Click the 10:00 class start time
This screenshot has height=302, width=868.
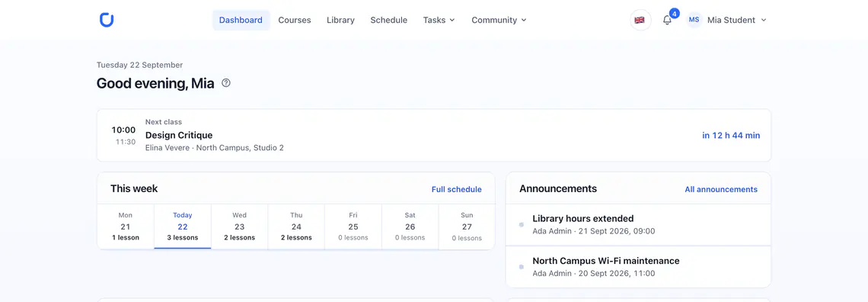[123, 130]
